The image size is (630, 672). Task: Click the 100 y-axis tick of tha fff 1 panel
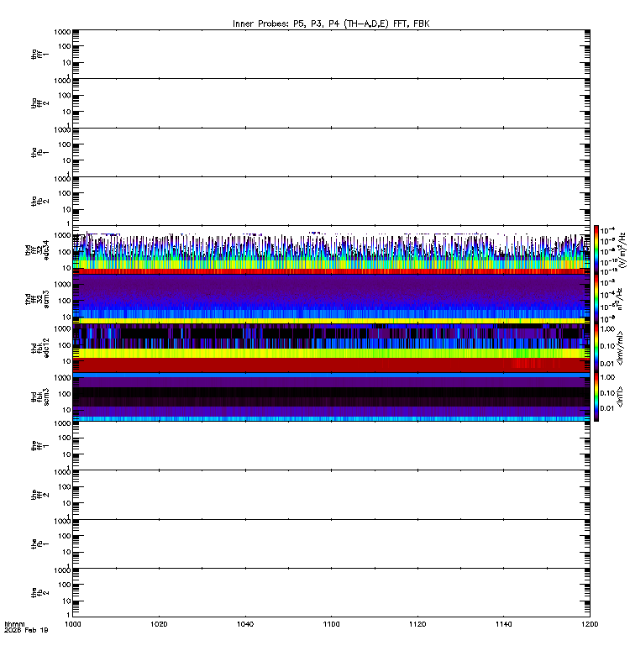click(65, 46)
